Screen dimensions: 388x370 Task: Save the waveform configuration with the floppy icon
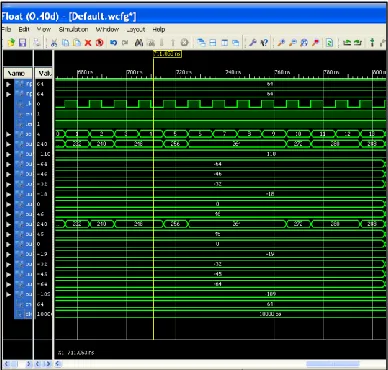click(22, 43)
